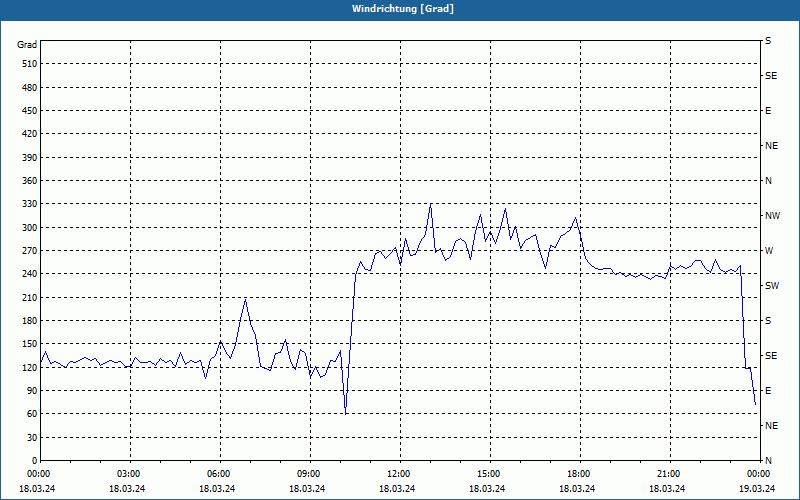Pick the 360 tick label
The width and height of the screenshot is (800, 500).
30,181
